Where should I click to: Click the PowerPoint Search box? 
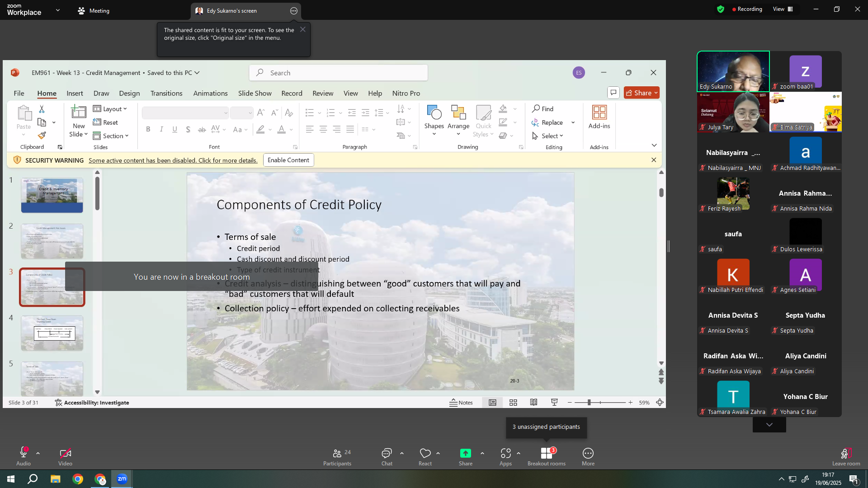[338, 73]
